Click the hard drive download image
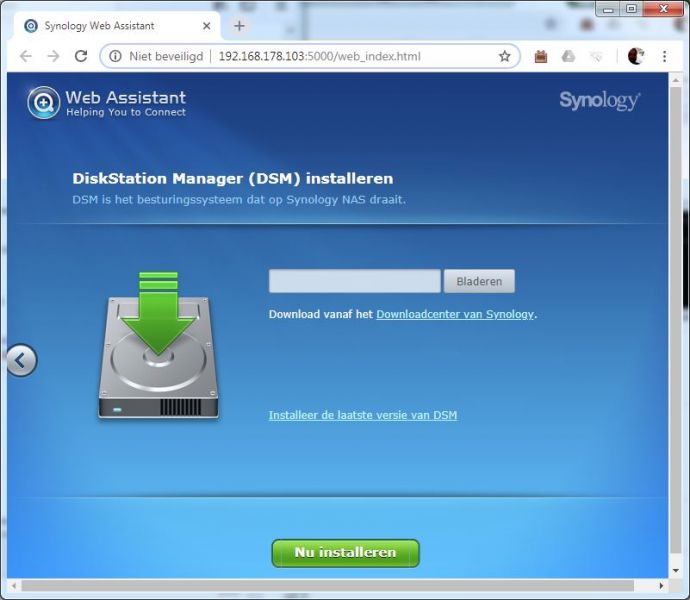 158,346
